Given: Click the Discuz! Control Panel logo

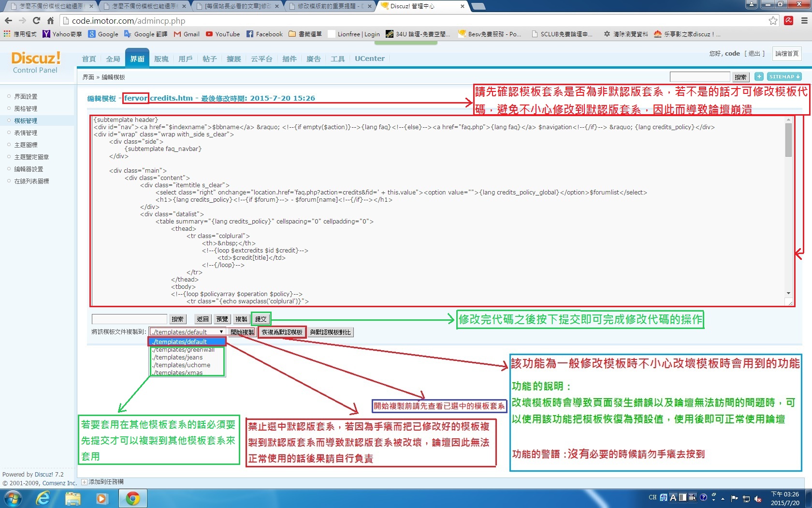Looking at the screenshot, I should 35,62.
